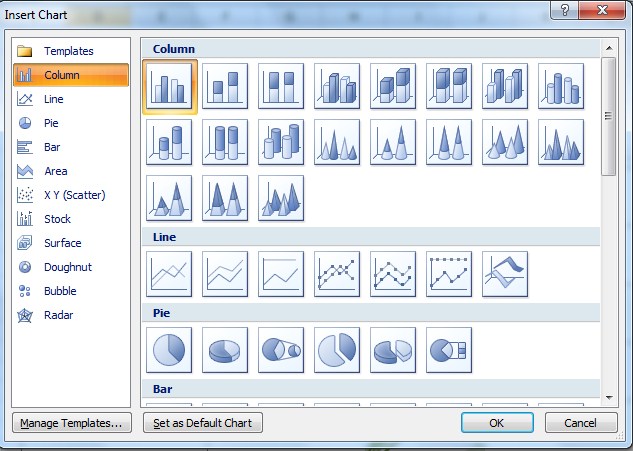The width and height of the screenshot is (633, 451).
Task: Switch to the Line chart category
Action: click(x=71, y=99)
